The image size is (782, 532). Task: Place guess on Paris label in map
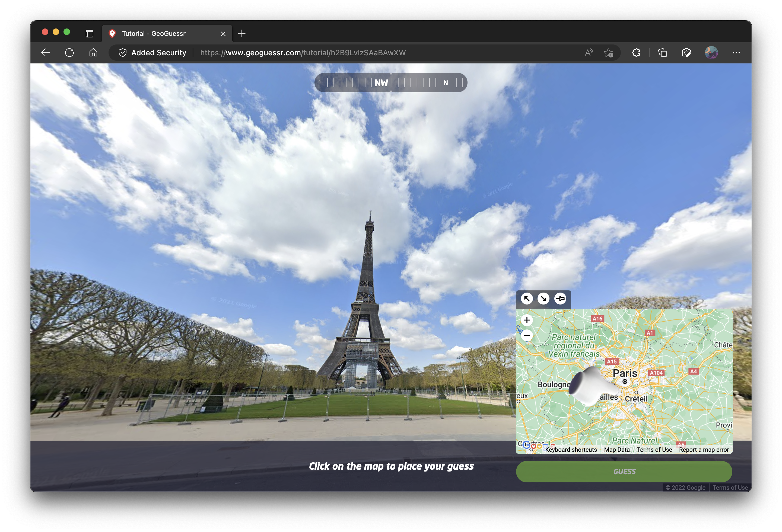click(x=625, y=373)
